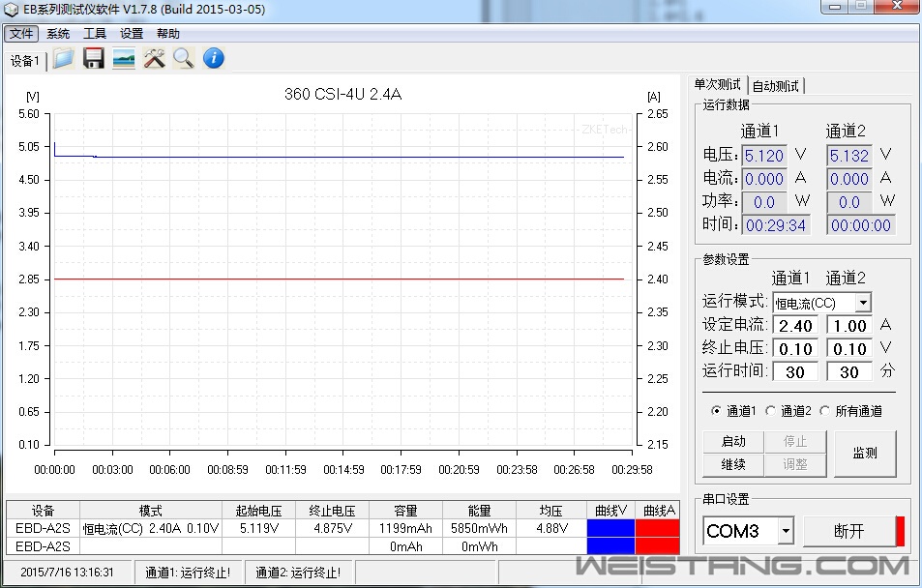Click the 终止电压 cell 4.875V
Viewport: 922px width, 588px height.
(x=332, y=528)
